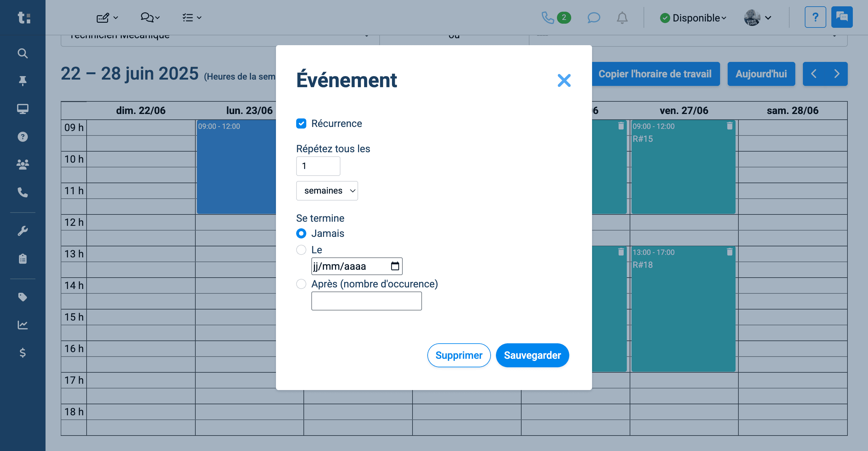Open the blue chat messages button

click(842, 17)
